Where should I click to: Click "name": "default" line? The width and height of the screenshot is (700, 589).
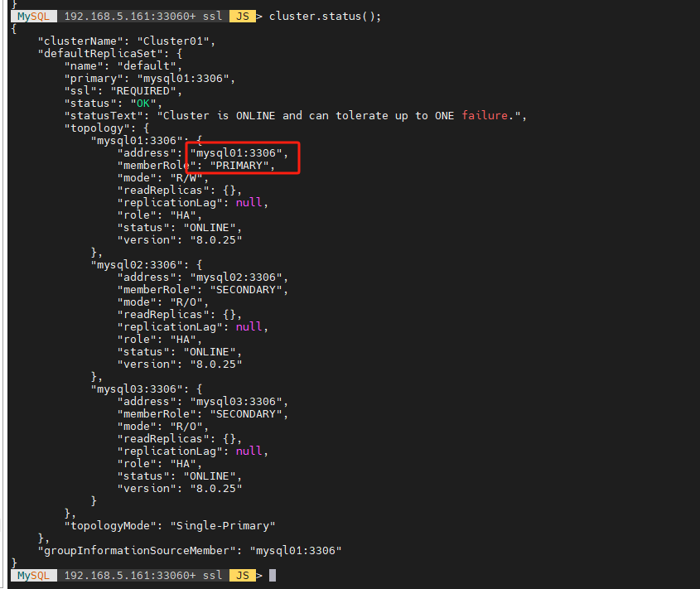123,66
